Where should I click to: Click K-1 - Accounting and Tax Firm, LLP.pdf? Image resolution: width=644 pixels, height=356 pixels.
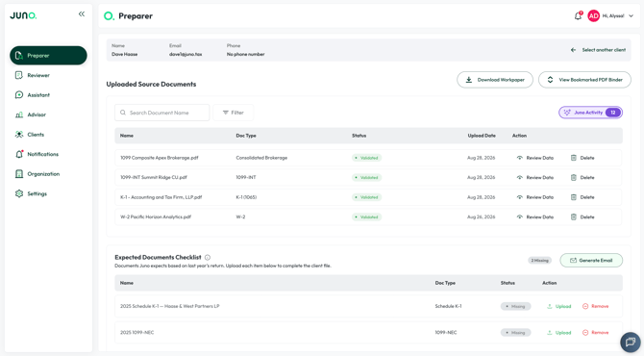click(161, 197)
